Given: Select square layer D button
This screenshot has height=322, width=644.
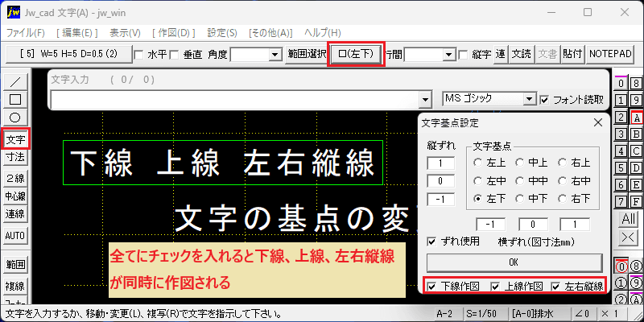Looking at the screenshot, I should click(636, 168).
